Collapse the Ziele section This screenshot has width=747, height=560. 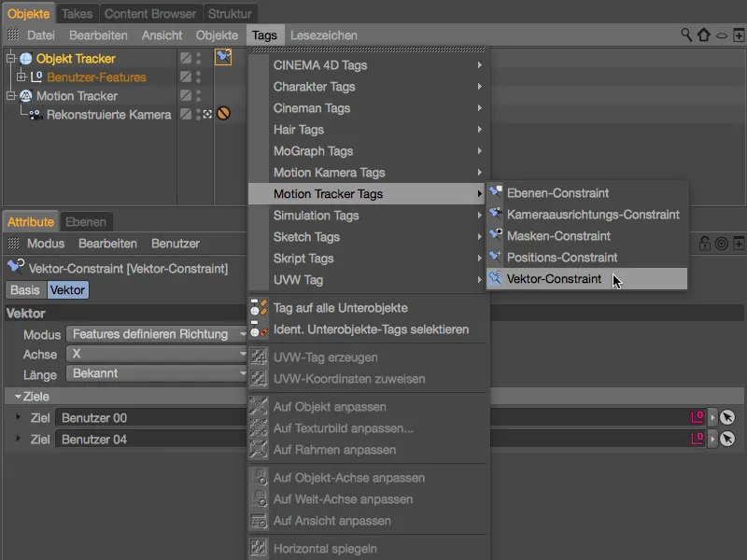pos(18,396)
